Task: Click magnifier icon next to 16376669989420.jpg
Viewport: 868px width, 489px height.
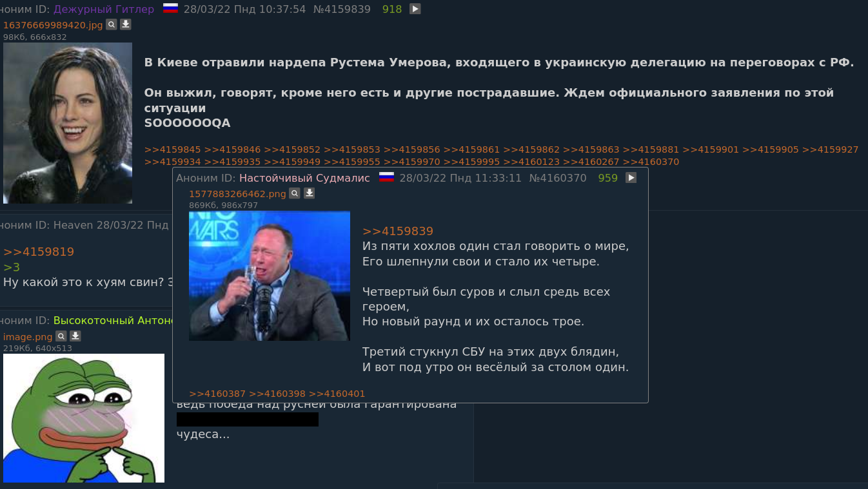Action: (112, 24)
